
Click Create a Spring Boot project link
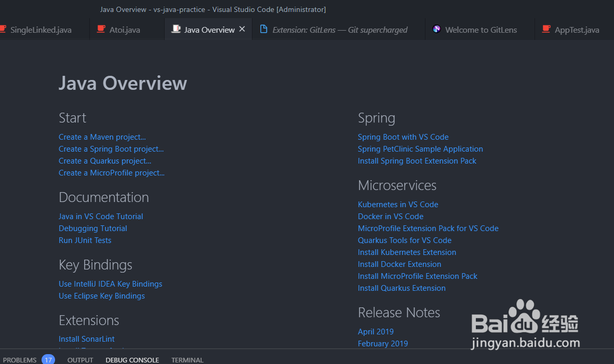click(111, 149)
